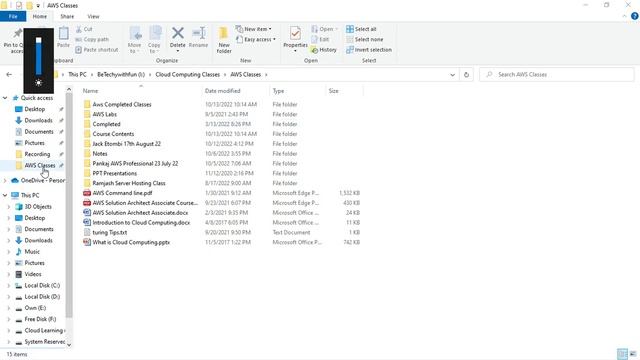This screenshot has width=640, height=360.
Task: Click Invert selection in ribbon
Action: 369,50
